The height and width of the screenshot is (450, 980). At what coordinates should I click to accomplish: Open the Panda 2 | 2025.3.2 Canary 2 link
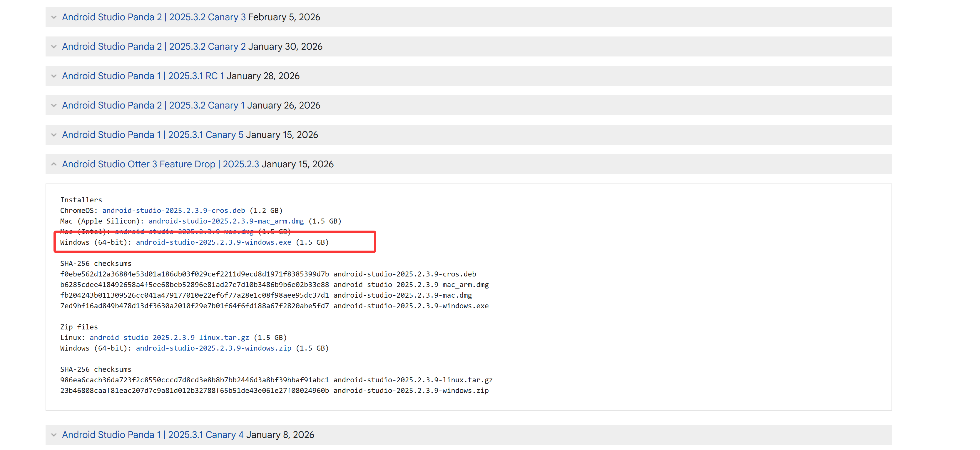tap(154, 46)
